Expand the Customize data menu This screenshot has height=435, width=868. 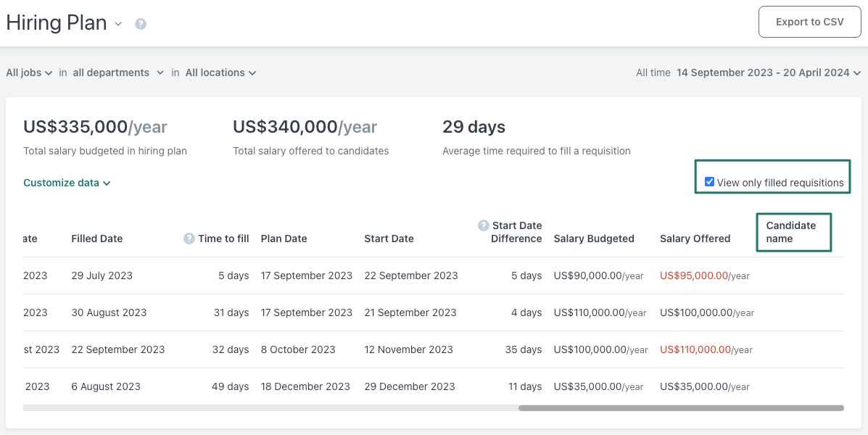(x=67, y=183)
